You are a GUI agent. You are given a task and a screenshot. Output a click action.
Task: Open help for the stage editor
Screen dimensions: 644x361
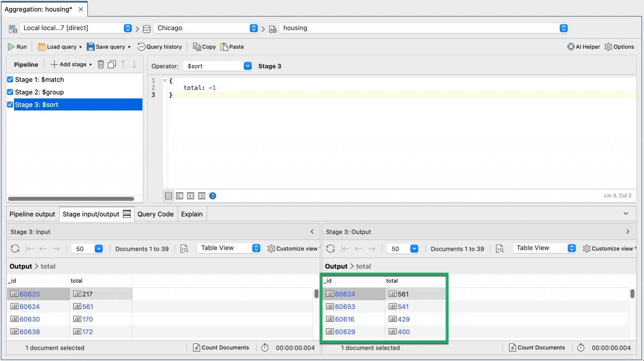click(x=213, y=196)
